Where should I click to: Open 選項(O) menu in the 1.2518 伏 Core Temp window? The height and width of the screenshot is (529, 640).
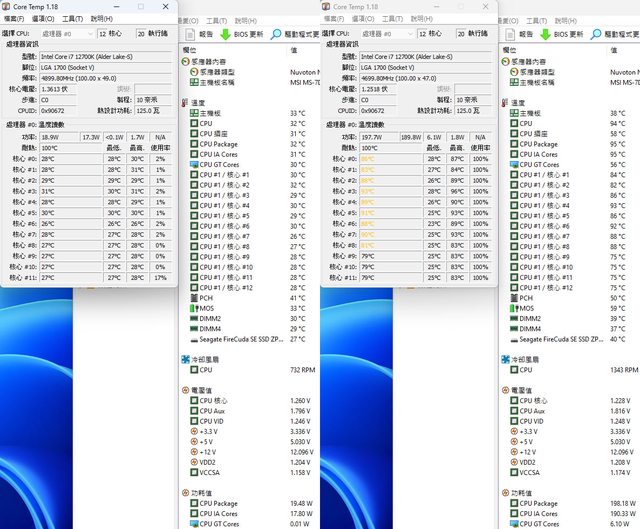point(364,19)
